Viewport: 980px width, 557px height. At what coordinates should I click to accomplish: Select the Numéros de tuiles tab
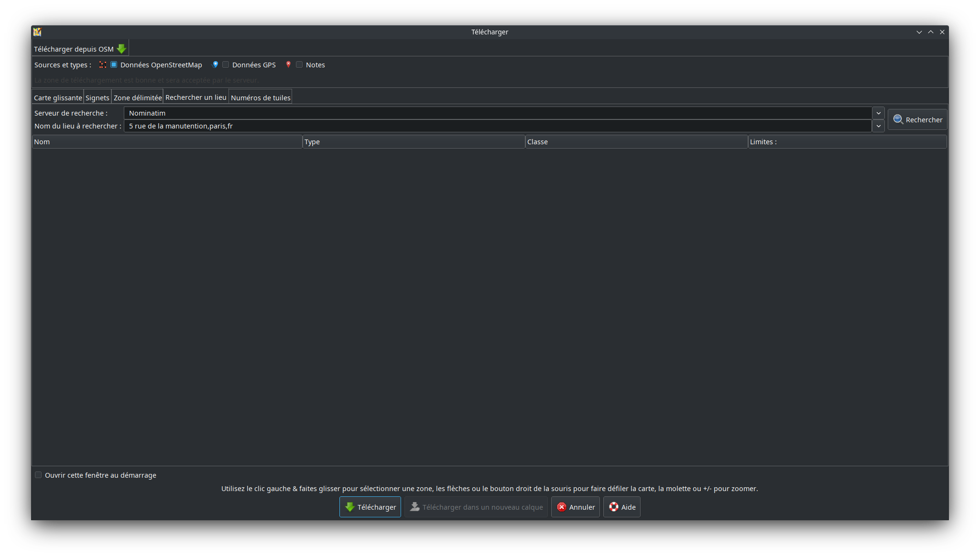[x=261, y=97]
